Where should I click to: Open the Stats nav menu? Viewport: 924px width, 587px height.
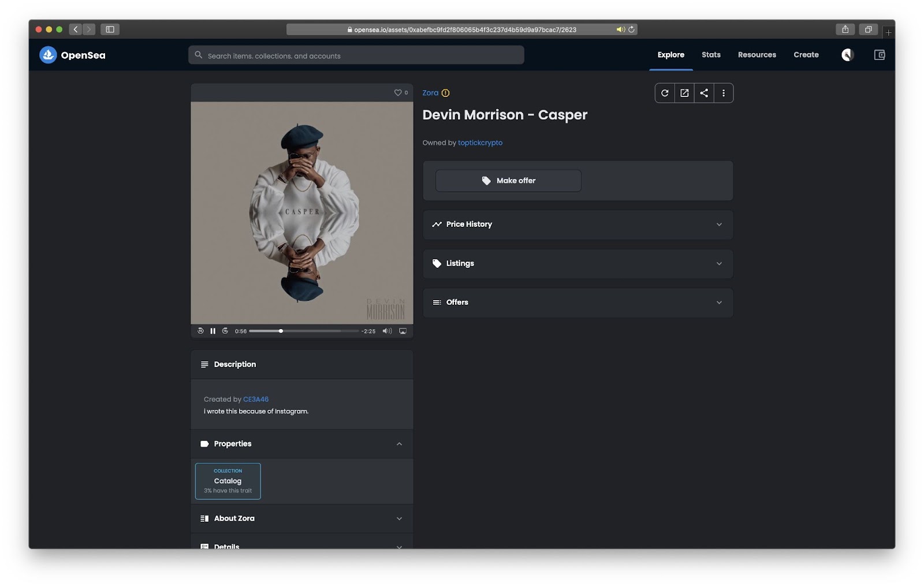711,55
